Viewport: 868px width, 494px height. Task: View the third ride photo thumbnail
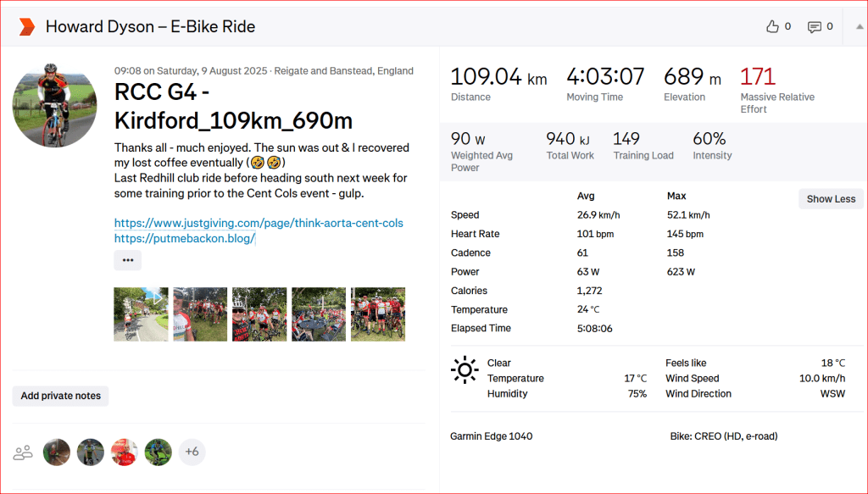pyautogui.click(x=259, y=314)
